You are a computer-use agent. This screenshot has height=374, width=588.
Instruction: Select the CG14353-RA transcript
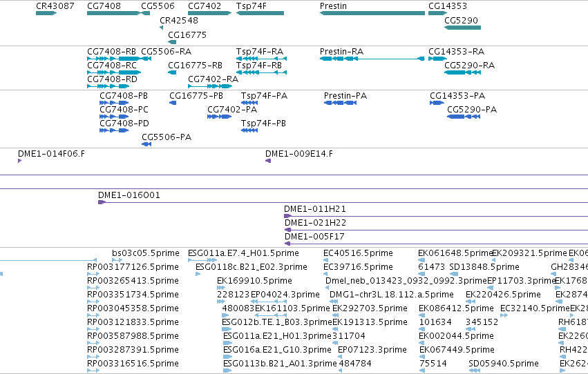tap(437, 59)
